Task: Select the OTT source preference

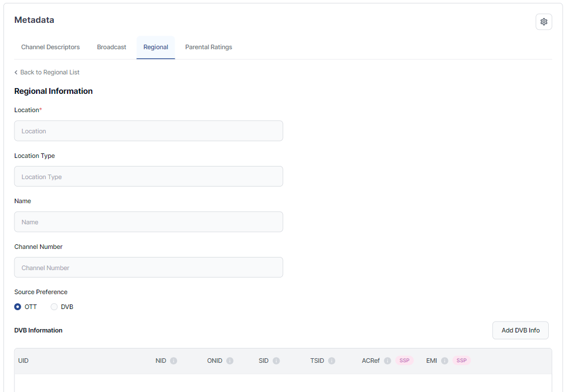Action: pyautogui.click(x=18, y=307)
